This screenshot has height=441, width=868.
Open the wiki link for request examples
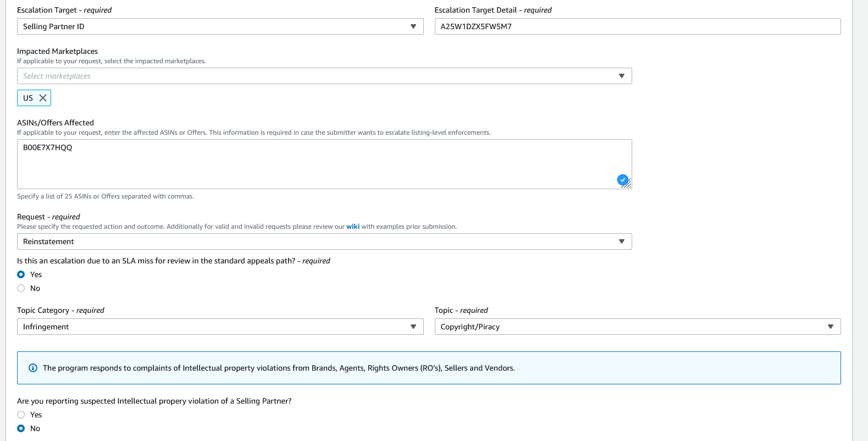pyautogui.click(x=353, y=227)
